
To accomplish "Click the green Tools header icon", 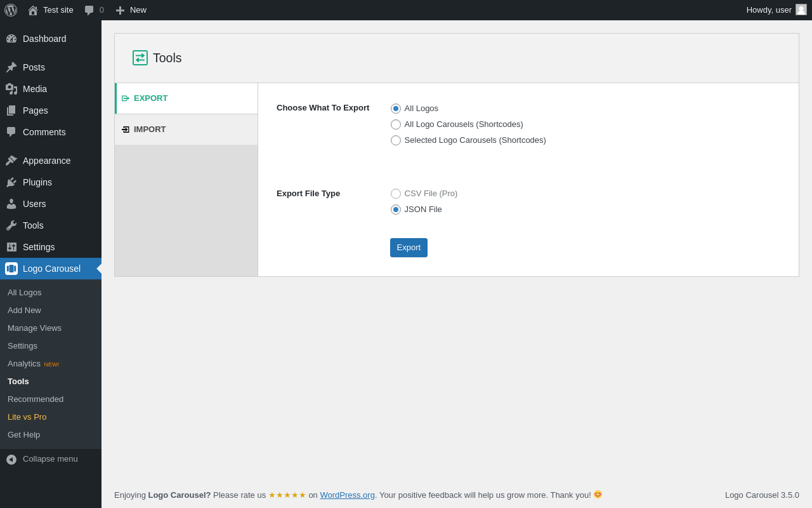I will click(140, 58).
